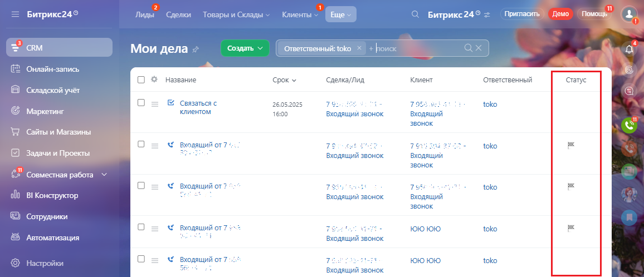Focus the поиск filter input field
The height and width of the screenshot is (277, 644).
point(415,48)
